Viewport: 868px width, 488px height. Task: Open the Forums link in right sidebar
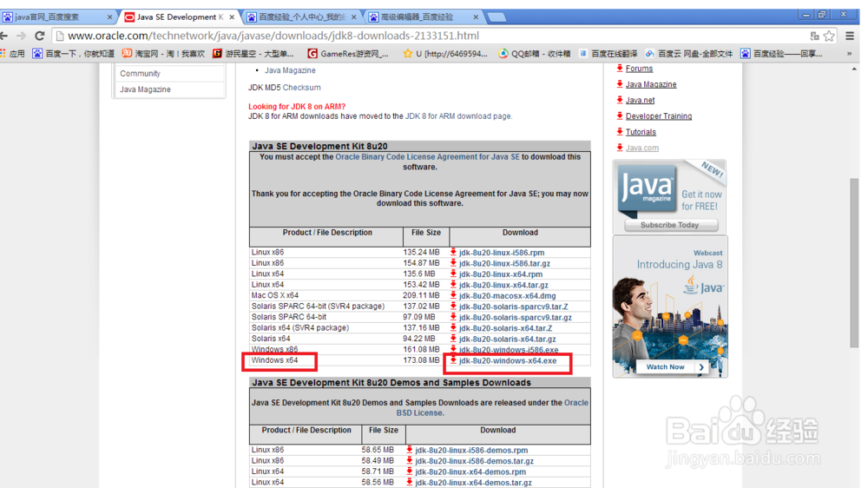(x=639, y=69)
